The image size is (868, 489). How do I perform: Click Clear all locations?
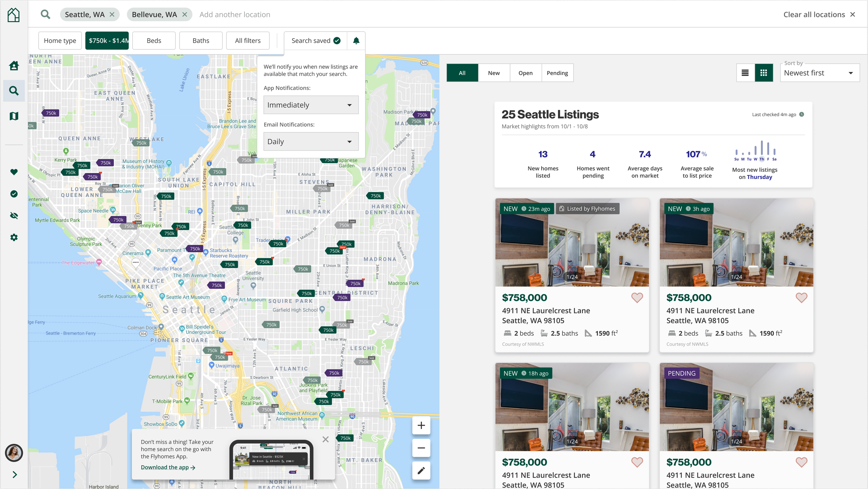coord(819,14)
